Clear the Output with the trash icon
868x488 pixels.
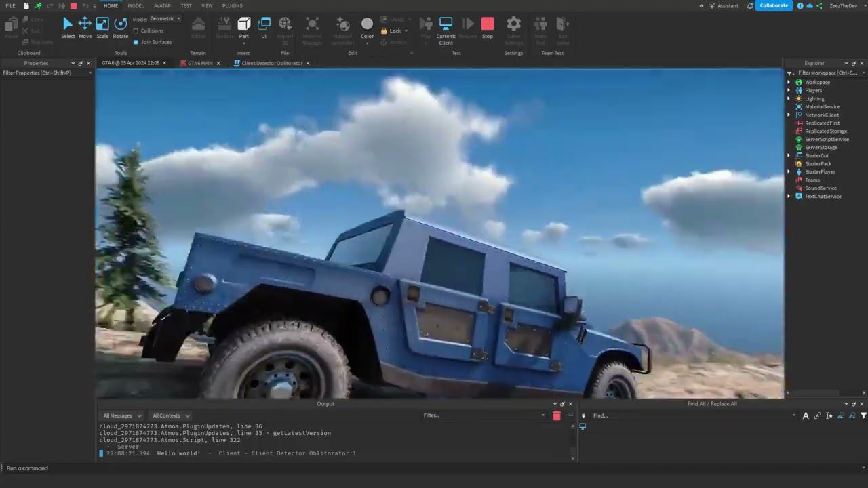point(557,415)
